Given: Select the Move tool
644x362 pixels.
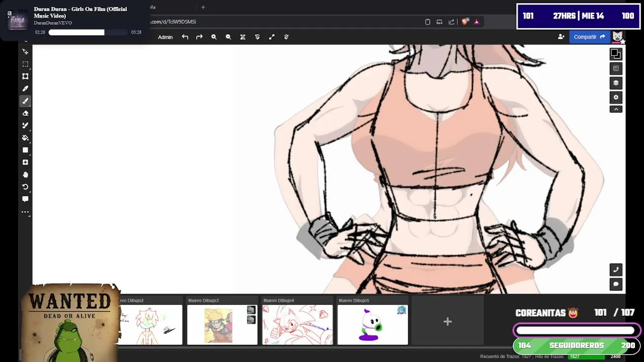Looking at the screenshot, I should (x=25, y=52).
